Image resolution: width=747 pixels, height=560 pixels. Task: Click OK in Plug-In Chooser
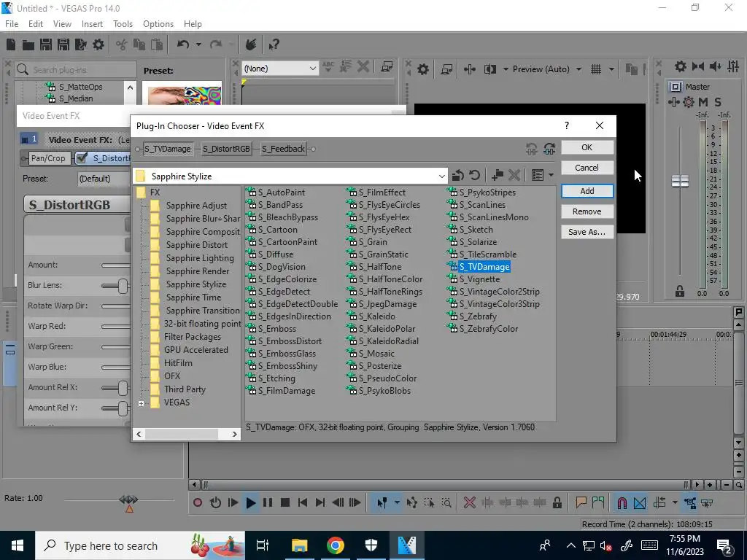pos(587,147)
